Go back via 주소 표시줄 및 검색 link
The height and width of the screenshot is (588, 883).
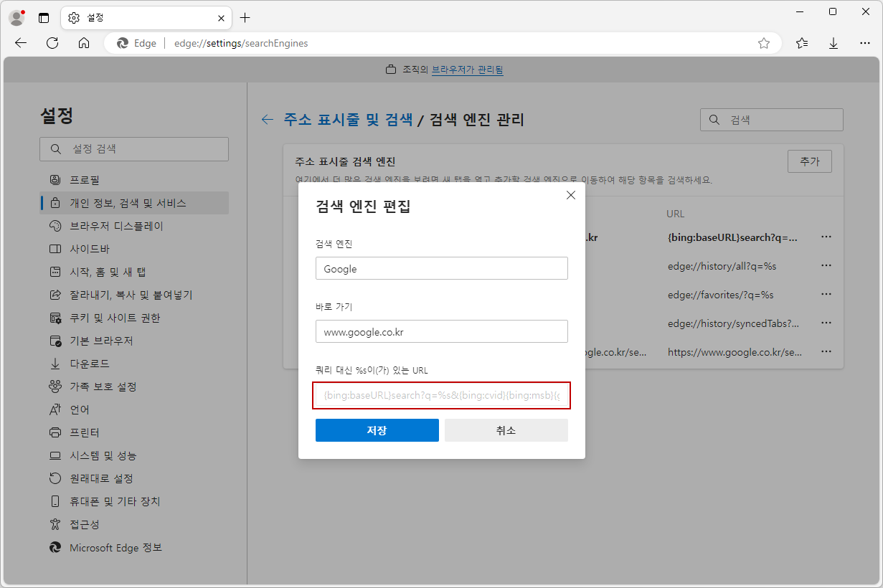click(348, 120)
